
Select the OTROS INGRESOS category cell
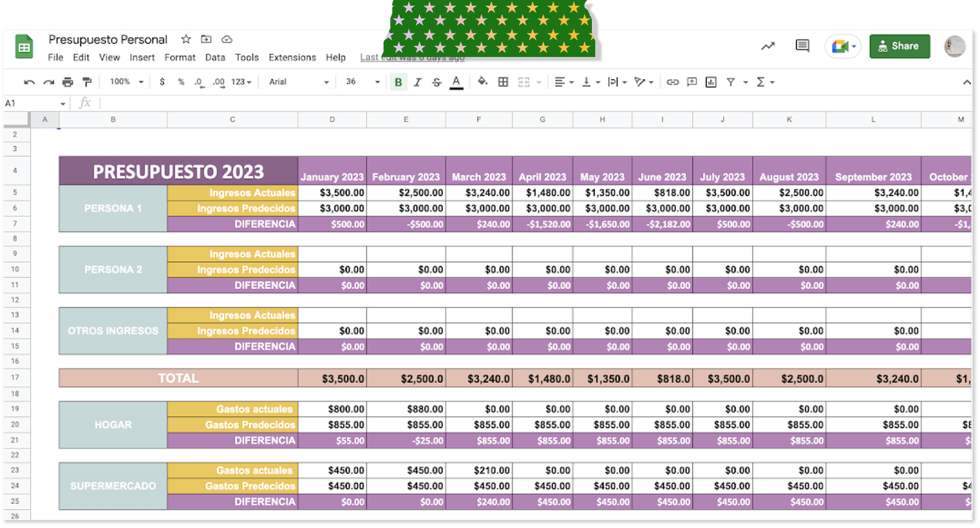[x=113, y=331]
